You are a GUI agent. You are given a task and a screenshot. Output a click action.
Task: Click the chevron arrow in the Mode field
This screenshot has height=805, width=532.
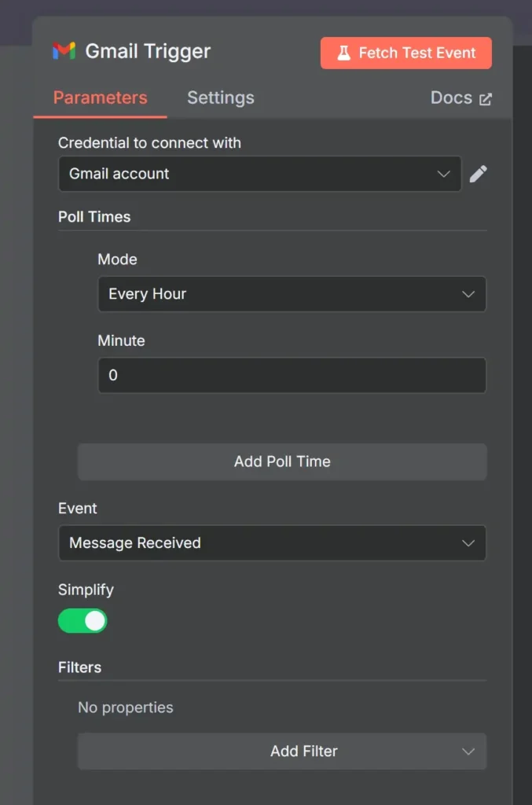[x=468, y=294]
